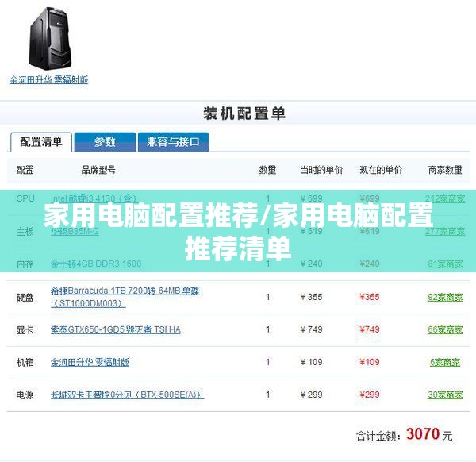Switch to the 兼容与接口 tab

(x=173, y=142)
